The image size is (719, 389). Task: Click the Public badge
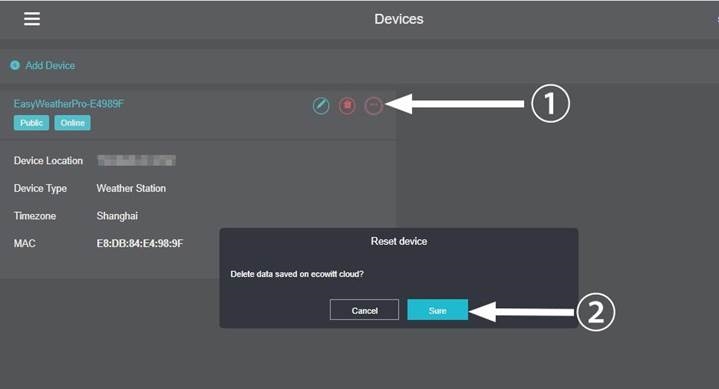31,123
